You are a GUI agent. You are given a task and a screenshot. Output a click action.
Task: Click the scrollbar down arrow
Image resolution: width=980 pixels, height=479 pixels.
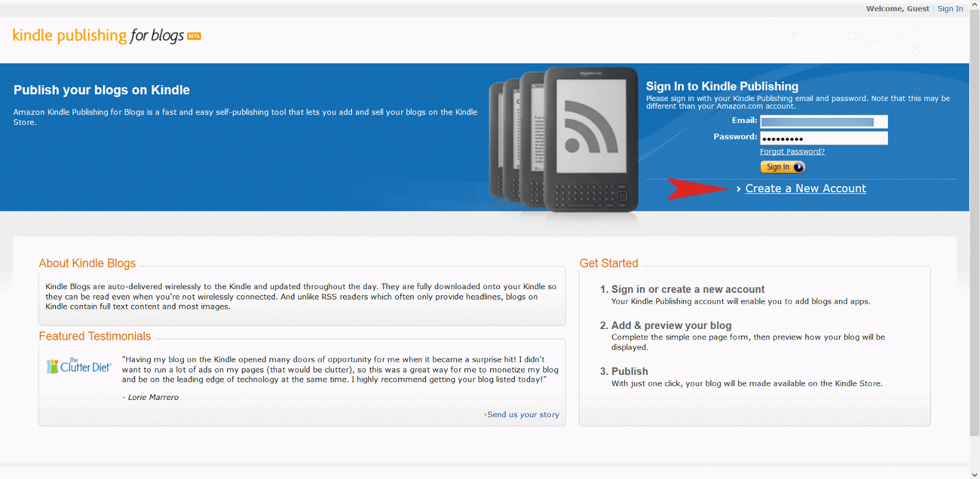tap(974, 474)
